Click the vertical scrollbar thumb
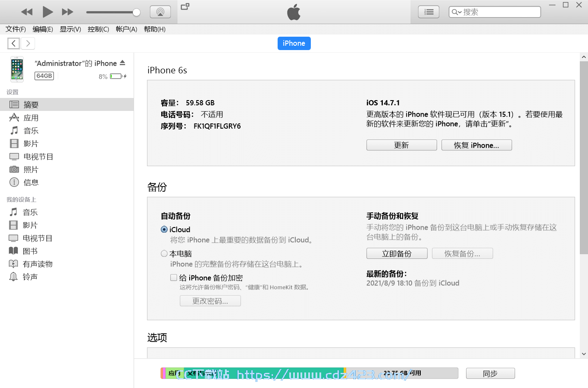This screenshot has width=588, height=388. (584, 158)
